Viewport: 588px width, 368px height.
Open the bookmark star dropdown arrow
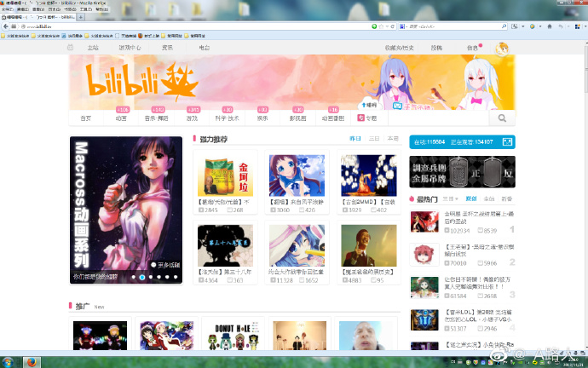[x=387, y=26]
